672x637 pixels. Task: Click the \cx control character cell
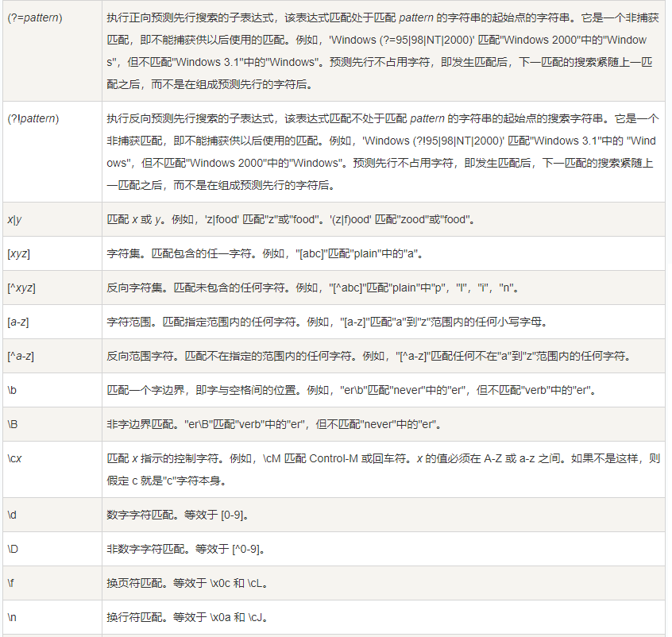(x=52, y=469)
